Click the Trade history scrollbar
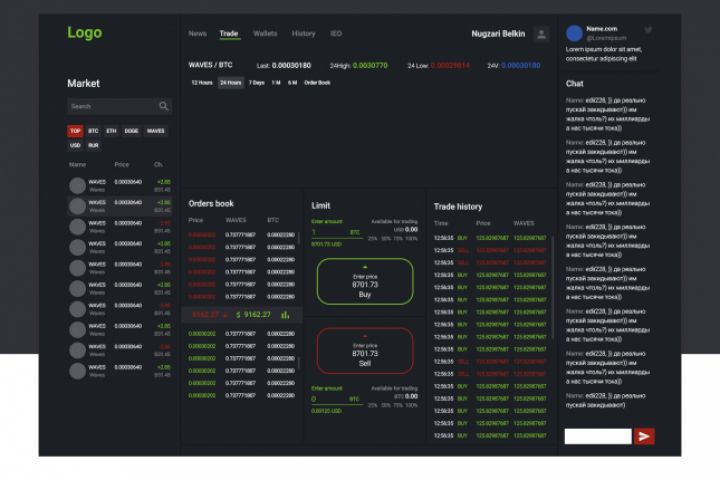 click(552, 287)
